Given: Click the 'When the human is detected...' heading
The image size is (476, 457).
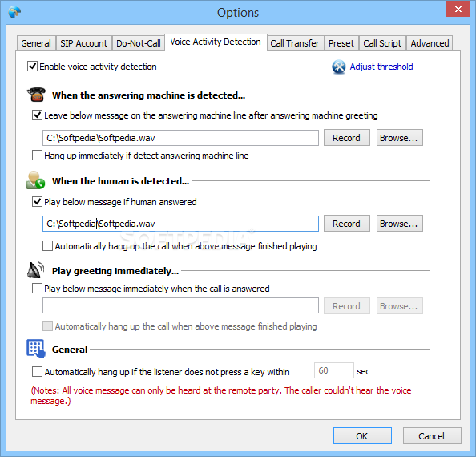Looking at the screenshot, I should click(x=120, y=181).
